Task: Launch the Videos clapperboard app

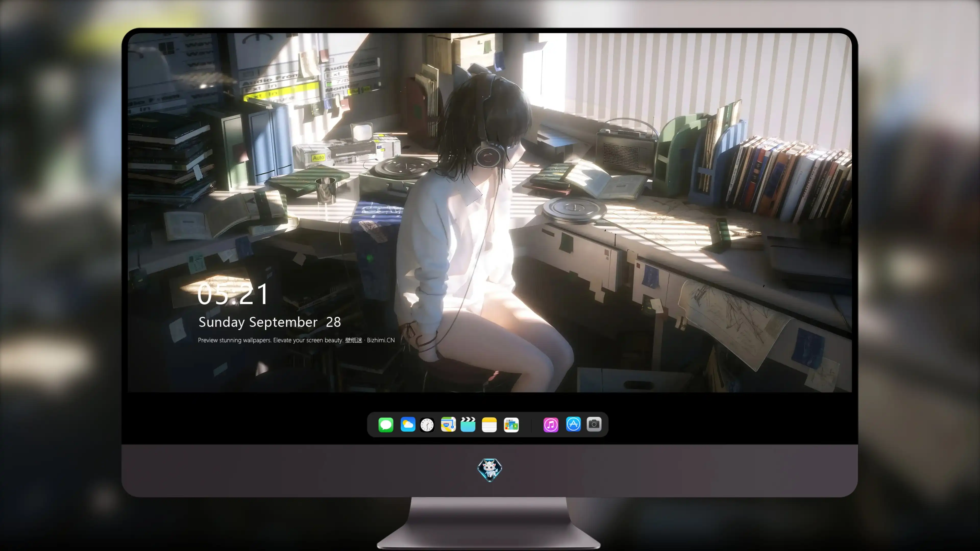Action: pos(468,424)
